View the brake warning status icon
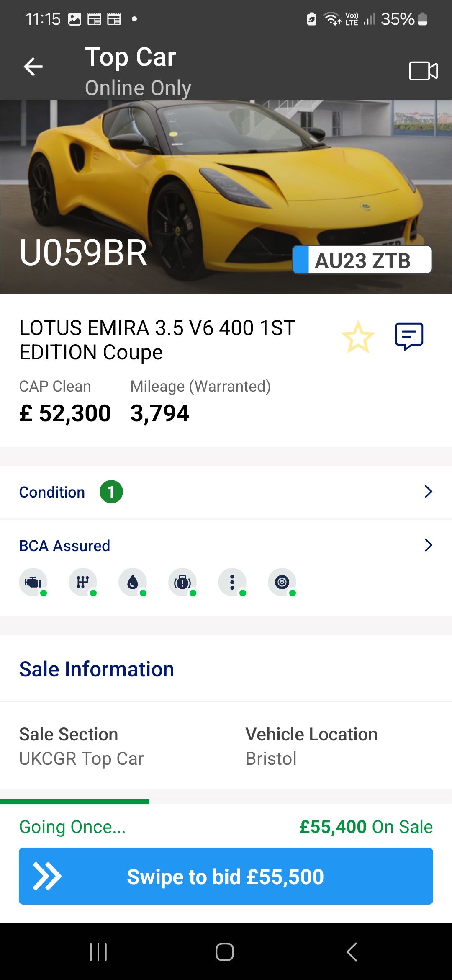The width and height of the screenshot is (452, 980). click(182, 582)
